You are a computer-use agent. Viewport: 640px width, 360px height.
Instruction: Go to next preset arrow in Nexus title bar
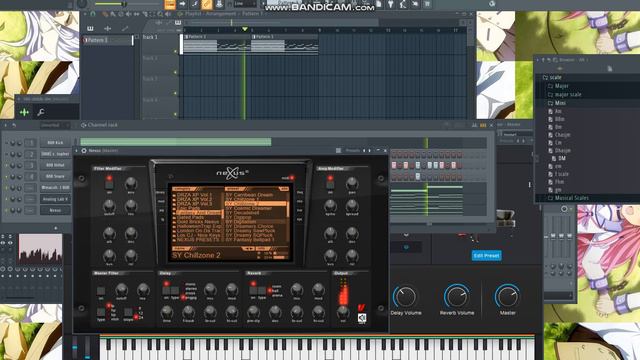pos(369,151)
